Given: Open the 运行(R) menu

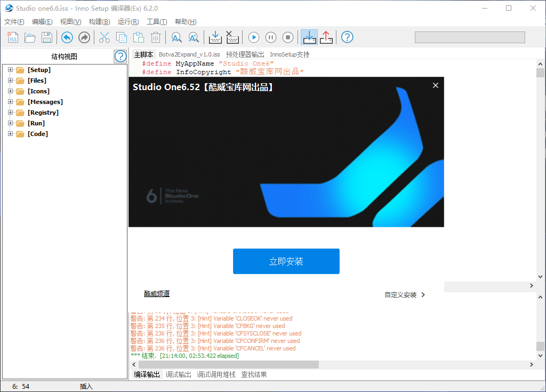Looking at the screenshot, I should (x=128, y=22).
